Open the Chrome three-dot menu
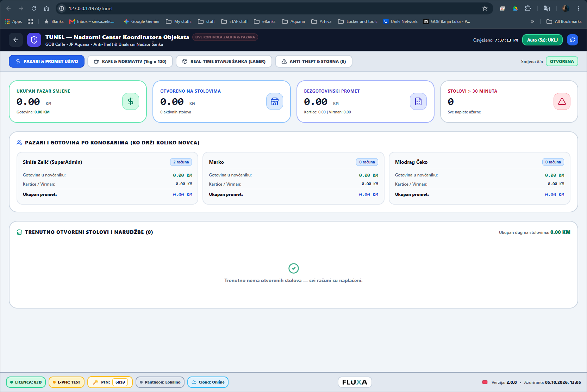587x392 pixels. pyautogui.click(x=579, y=8)
